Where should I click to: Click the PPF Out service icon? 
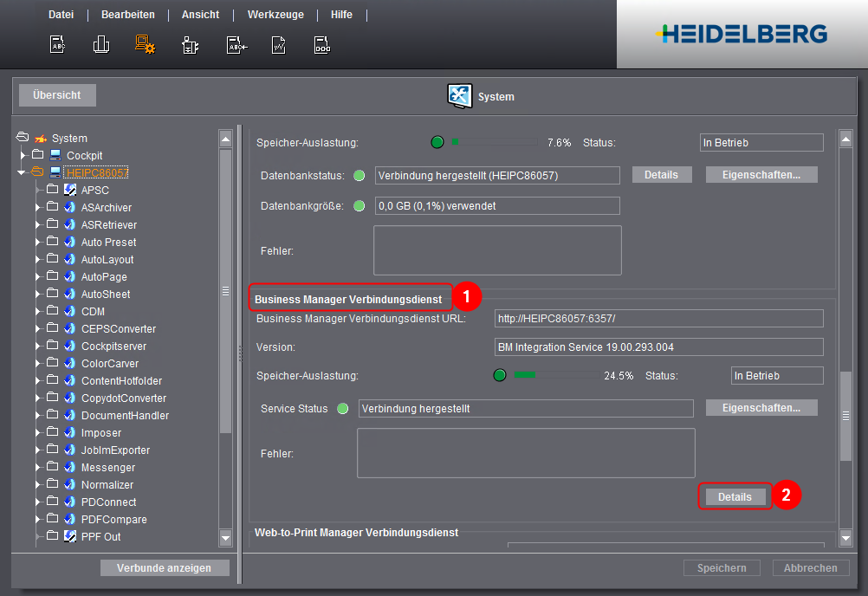(x=70, y=537)
